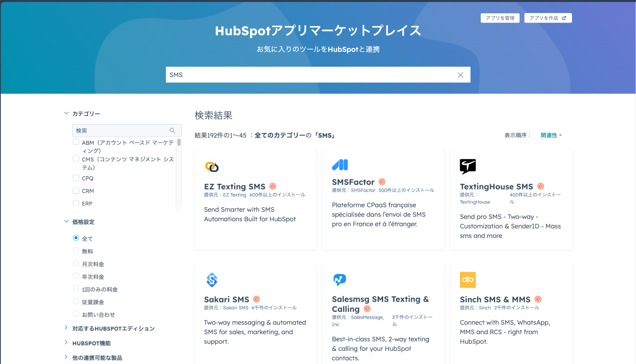
Task: Click the 結果192件の1〜45 result count text
Action: click(220, 135)
